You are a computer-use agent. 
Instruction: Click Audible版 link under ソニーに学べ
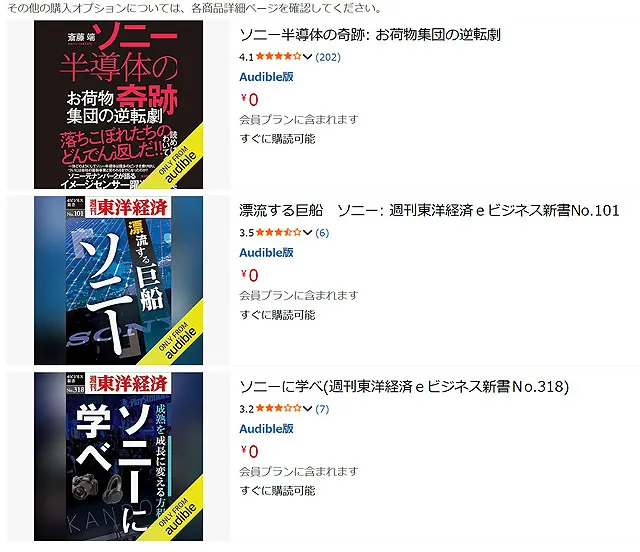pos(266,429)
